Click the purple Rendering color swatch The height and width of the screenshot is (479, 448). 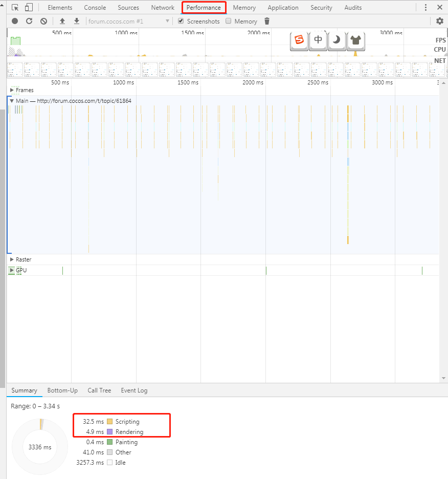pyautogui.click(x=109, y=432)
